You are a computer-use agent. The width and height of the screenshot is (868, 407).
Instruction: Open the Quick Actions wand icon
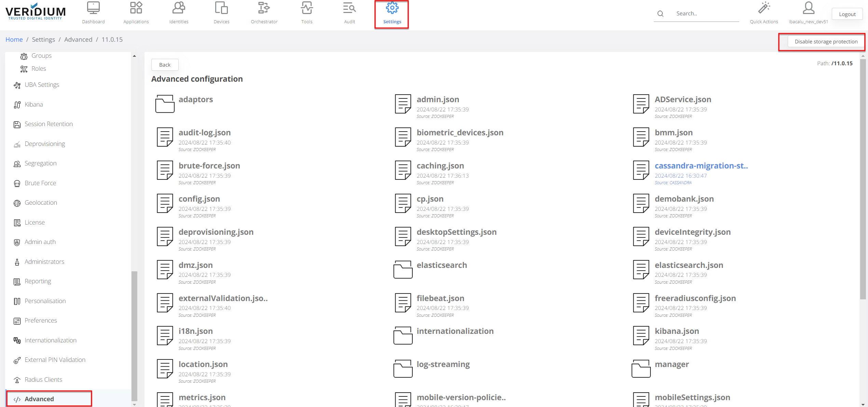click(x=764, y=8)
